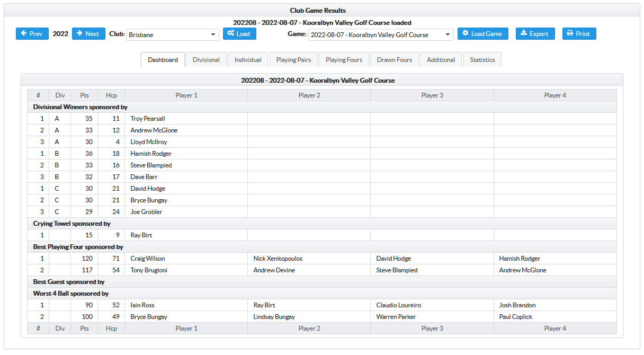Screen dimensions: 644x355
Task: Go to the Playing Fours tab
Action: [344, 60]
